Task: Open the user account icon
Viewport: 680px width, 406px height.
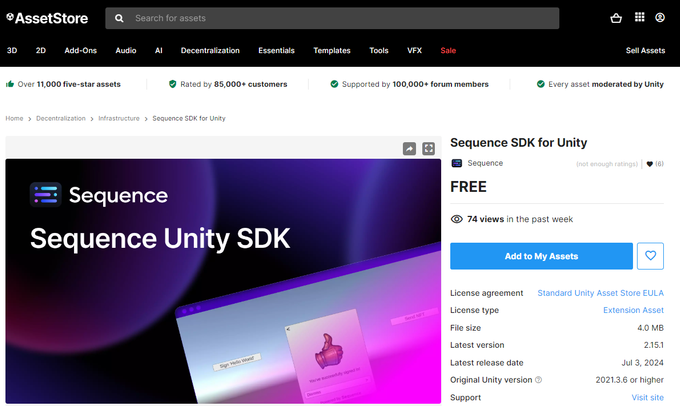Action: 660,17
